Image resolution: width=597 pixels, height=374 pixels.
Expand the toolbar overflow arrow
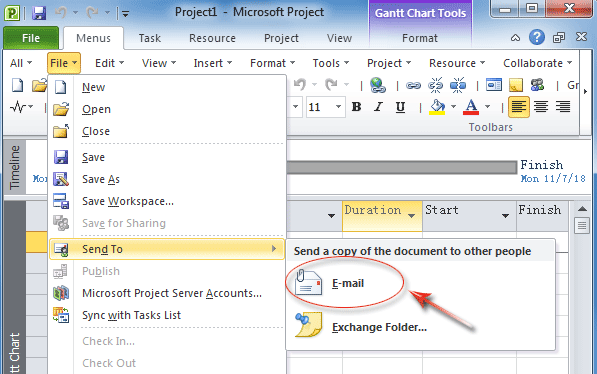(585, 91)
